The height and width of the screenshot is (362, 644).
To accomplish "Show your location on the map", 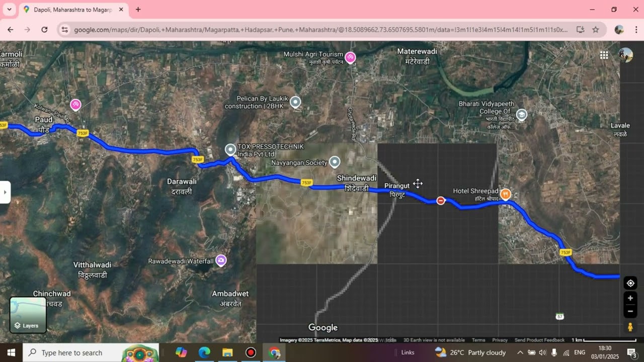I will [x=630, y=283].
